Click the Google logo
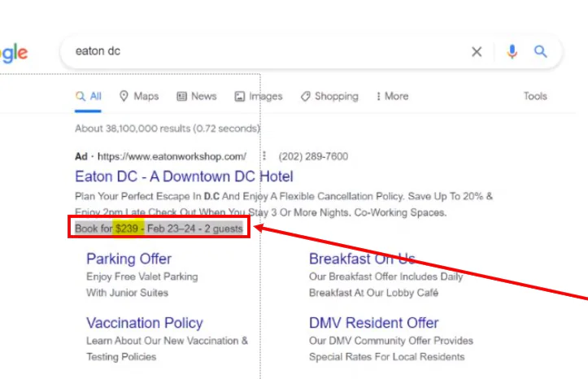The width and height of the screenshot is (588, 379). tap(14, 54)
